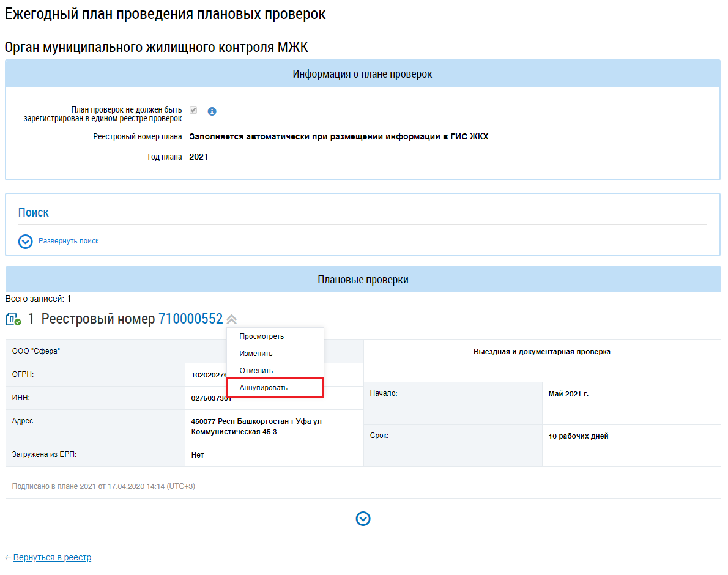Click the Плановые проверки section header
This screenshot has width=728, height=575.
click(363, 280)
